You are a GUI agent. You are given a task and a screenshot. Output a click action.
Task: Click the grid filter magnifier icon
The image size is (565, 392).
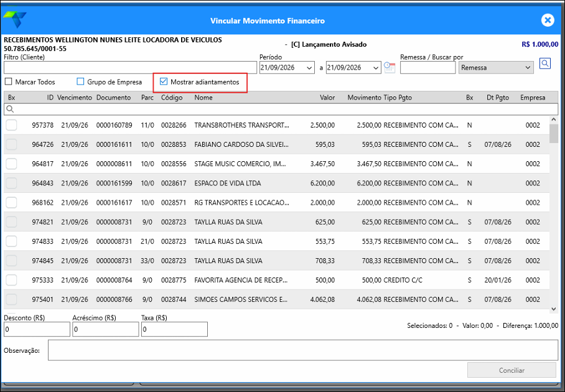pos(10,109)
